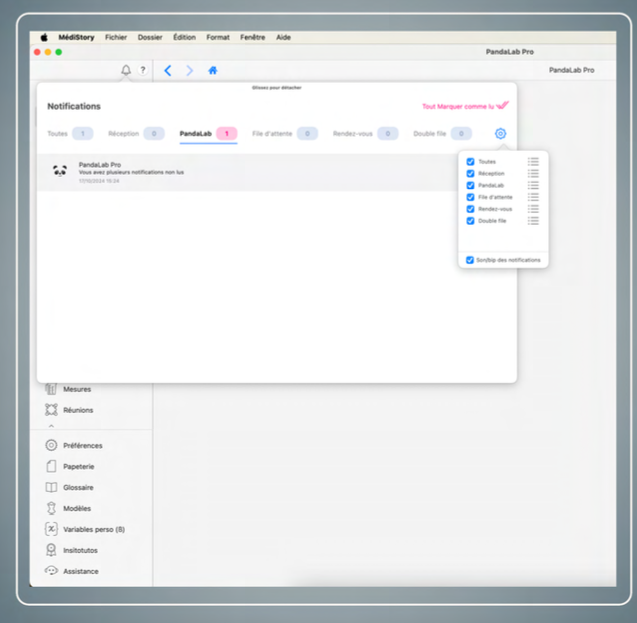The image size is (637, 623).
Task: Click reorder handle beside Toutes
Action: click(533, 162)
